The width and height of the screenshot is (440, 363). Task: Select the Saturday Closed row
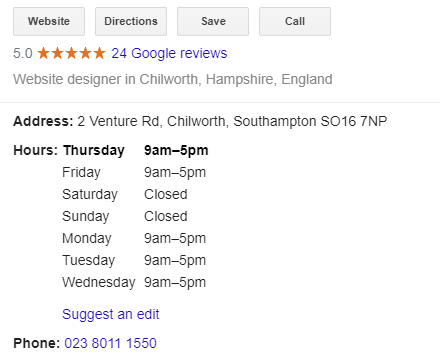[x=125, y=194]
